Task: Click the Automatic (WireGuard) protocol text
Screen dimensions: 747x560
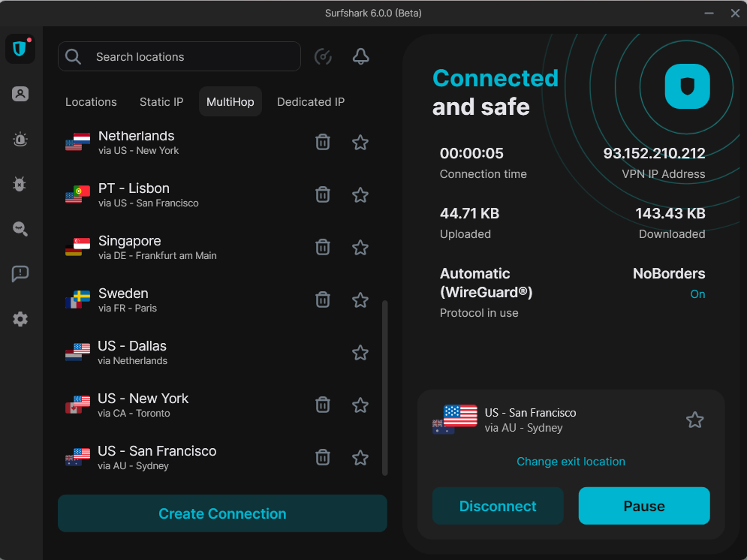Action: click(x=486, y=283)
